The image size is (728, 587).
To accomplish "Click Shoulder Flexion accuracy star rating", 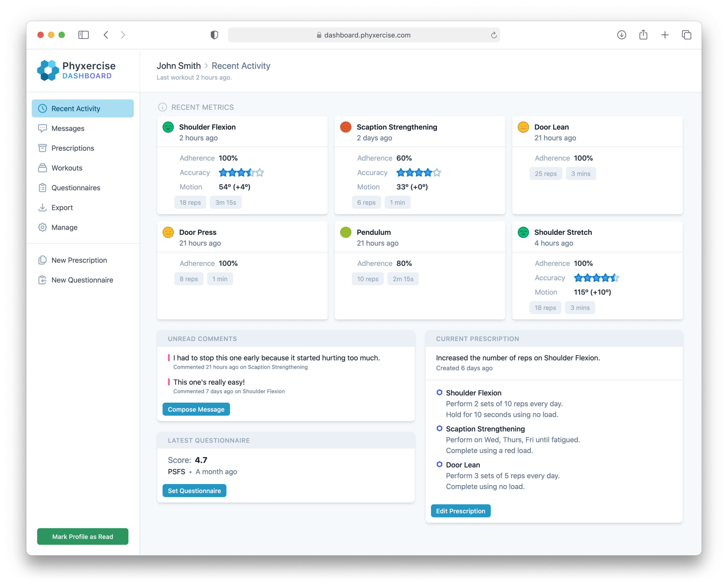I will [241, 173].
